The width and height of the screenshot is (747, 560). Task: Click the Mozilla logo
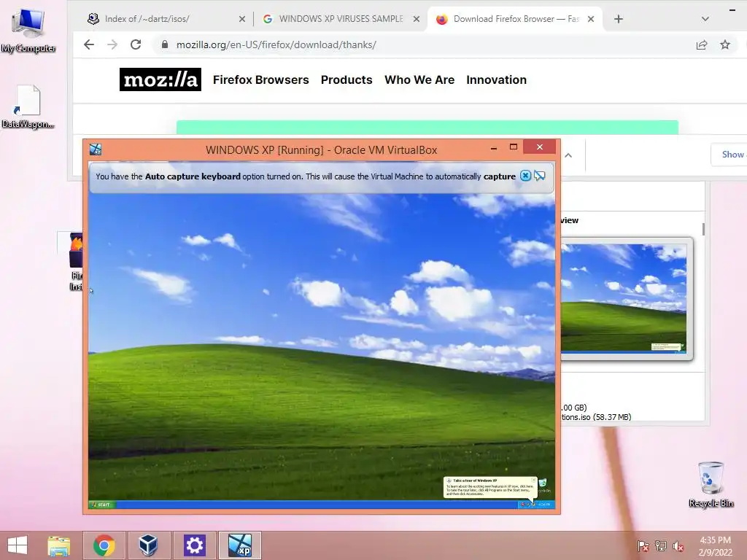point(160,79)
